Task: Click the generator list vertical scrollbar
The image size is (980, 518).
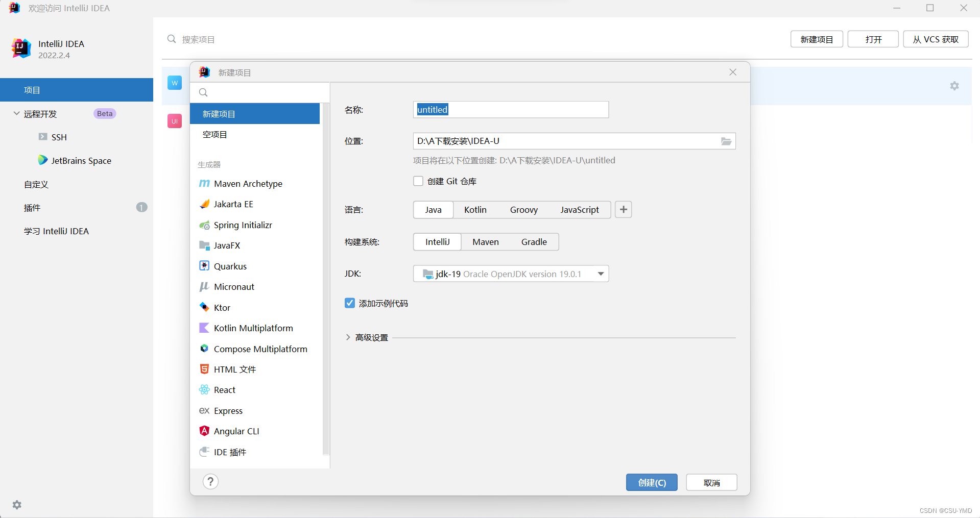Action: tap(326, 279)
